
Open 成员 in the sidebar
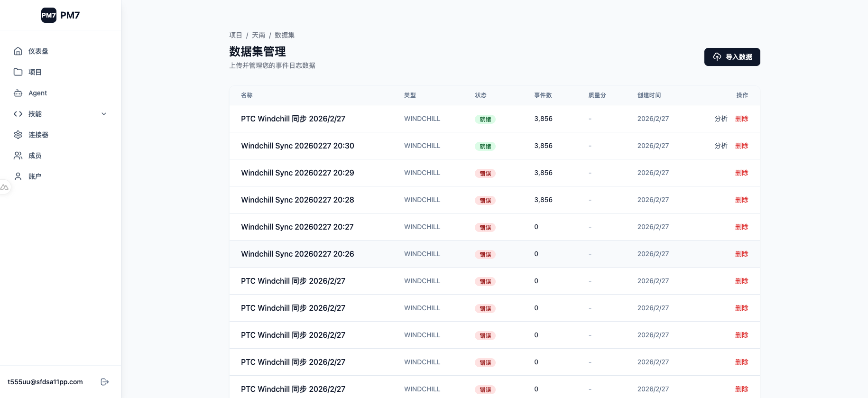pyautogui.click(x=61, y=156)
